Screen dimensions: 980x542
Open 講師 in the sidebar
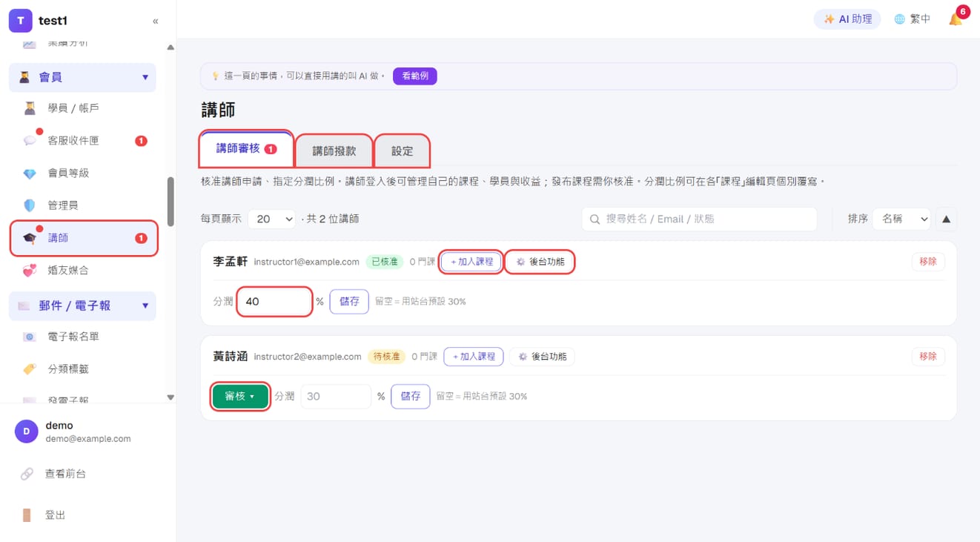point(84,238)
